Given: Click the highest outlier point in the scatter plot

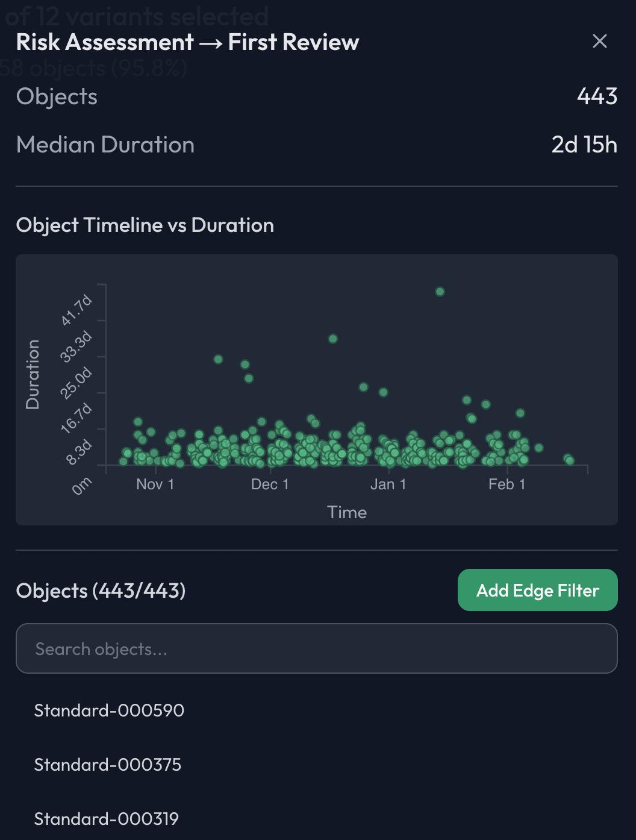Looking at the screenshot, I should (x=440, y=292).
